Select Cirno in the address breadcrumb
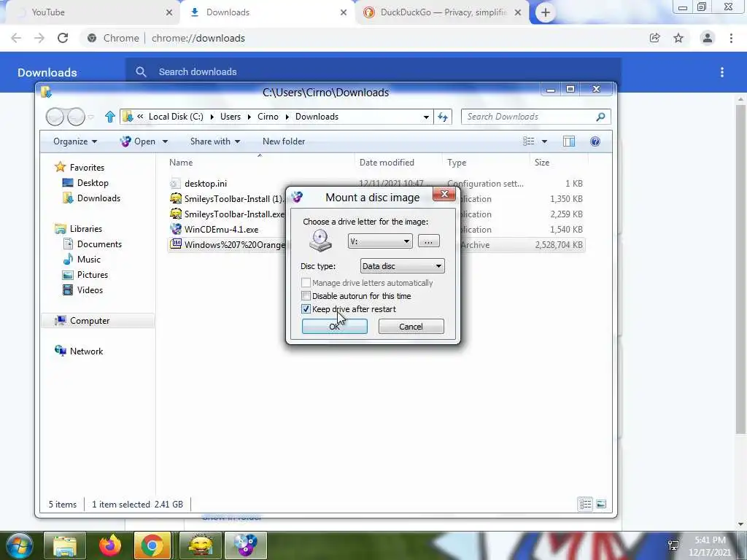The width and height of the screenshot is (747, 560). (x=268, y=117)
